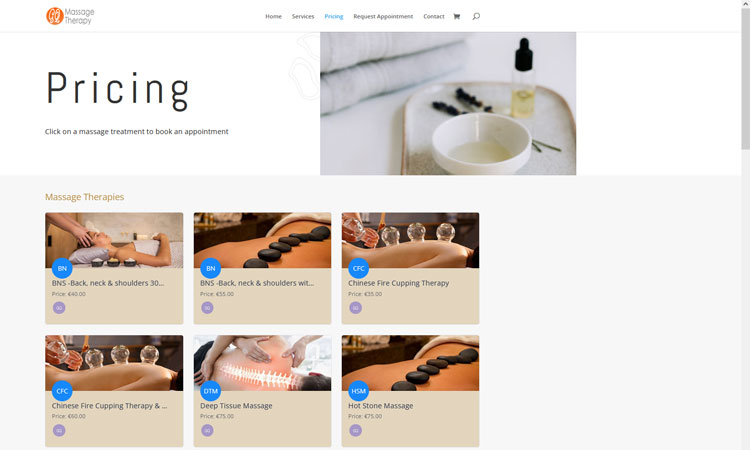Viewport: 750px width, 450px height.
Task: Click the Massage Therapy logo
Action: click(70, 16)
